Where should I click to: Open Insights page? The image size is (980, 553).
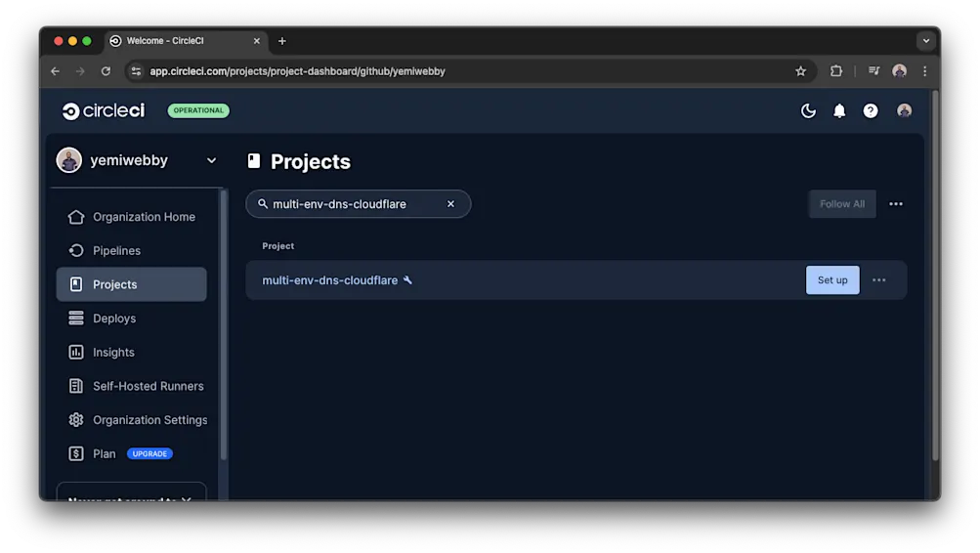pyautogui.click(x=131, y=352)
